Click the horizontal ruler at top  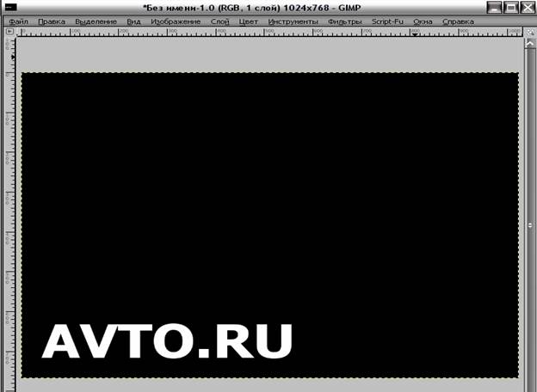(x=268, y=32)
